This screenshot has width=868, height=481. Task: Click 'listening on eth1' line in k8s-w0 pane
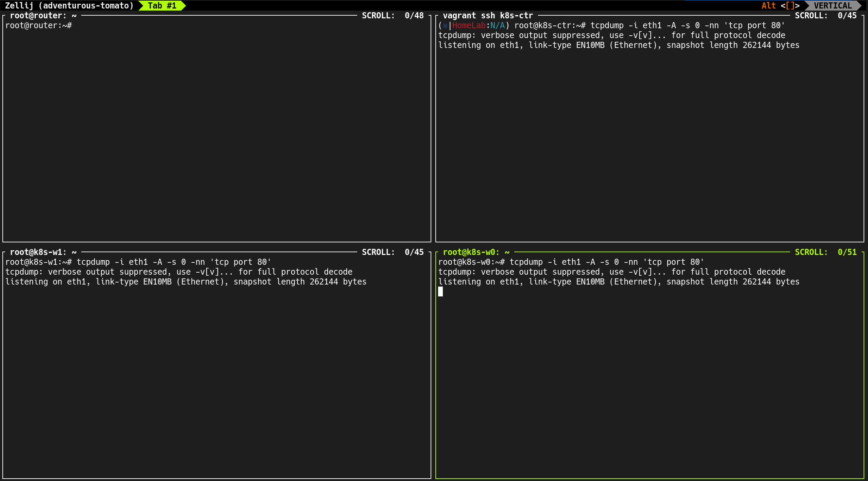619,282
